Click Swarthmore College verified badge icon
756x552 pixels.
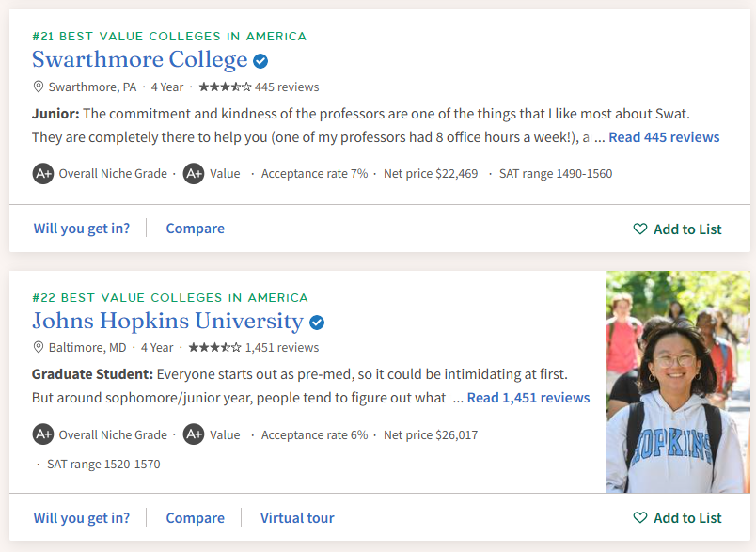(260, 61)
